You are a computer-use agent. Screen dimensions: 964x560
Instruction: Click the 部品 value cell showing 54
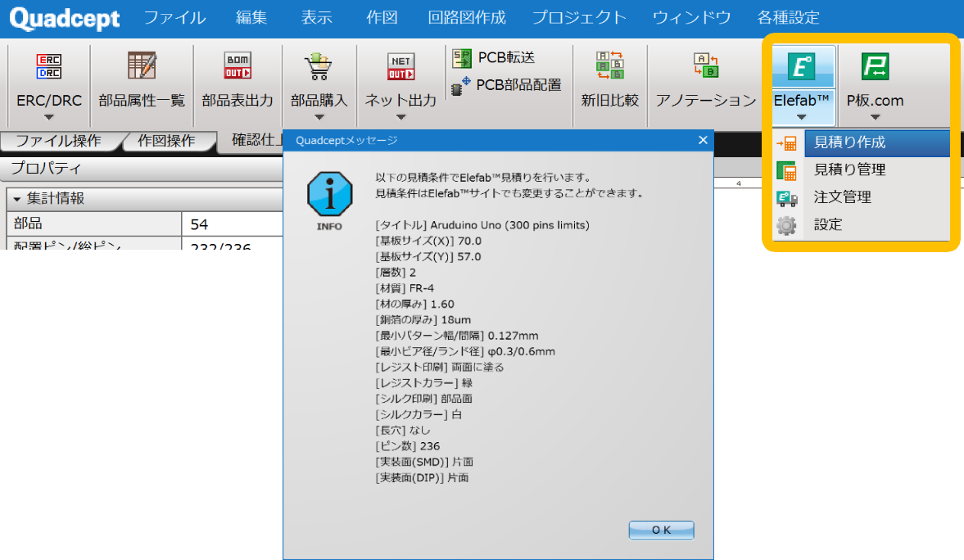click(233, 224)
